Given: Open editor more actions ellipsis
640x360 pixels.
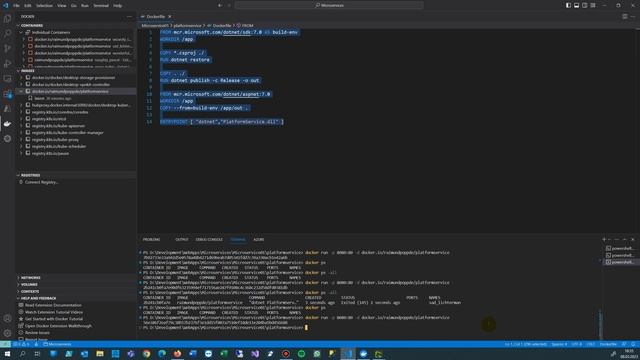Looking at the screenshot, I should 633,16.
